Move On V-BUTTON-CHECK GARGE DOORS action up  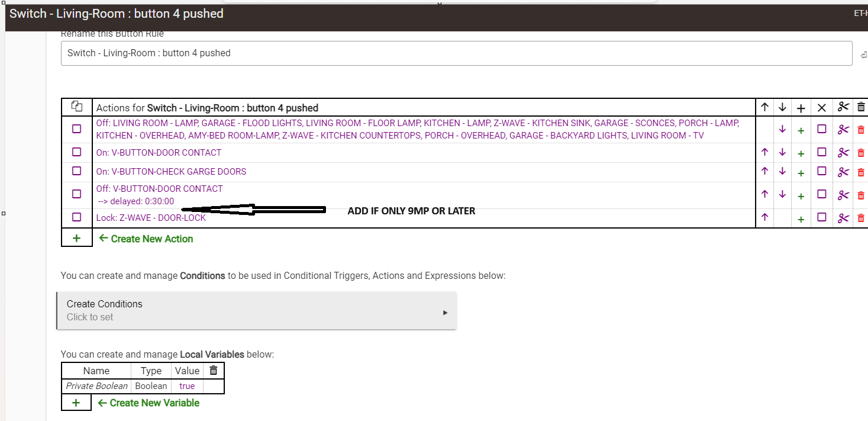764,172
